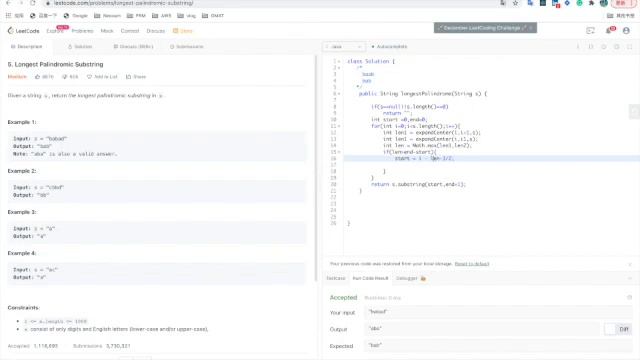Viewport: 640px width, 360px height.
Task: Open the Other bookmarks folder
Action: (621, 16)
